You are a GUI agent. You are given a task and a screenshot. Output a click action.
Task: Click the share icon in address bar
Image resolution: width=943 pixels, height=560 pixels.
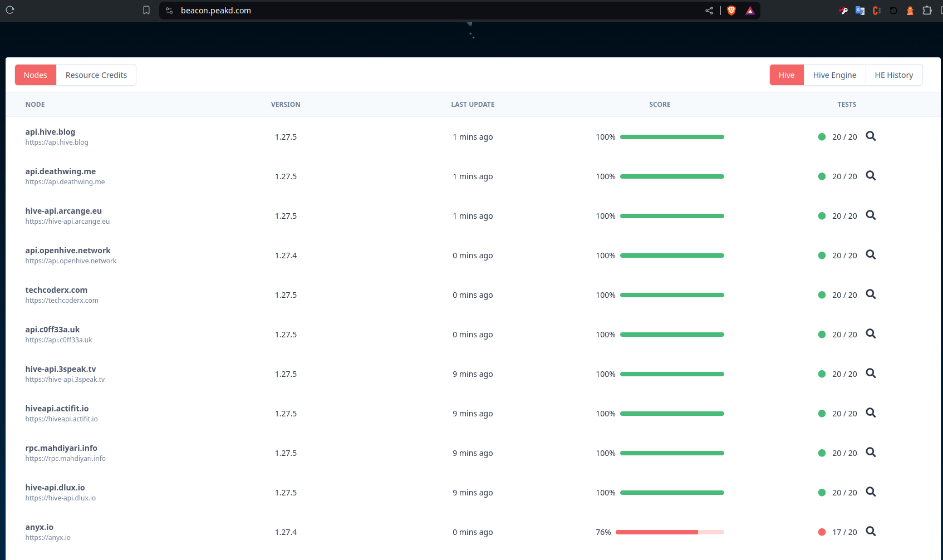point(709,10)
